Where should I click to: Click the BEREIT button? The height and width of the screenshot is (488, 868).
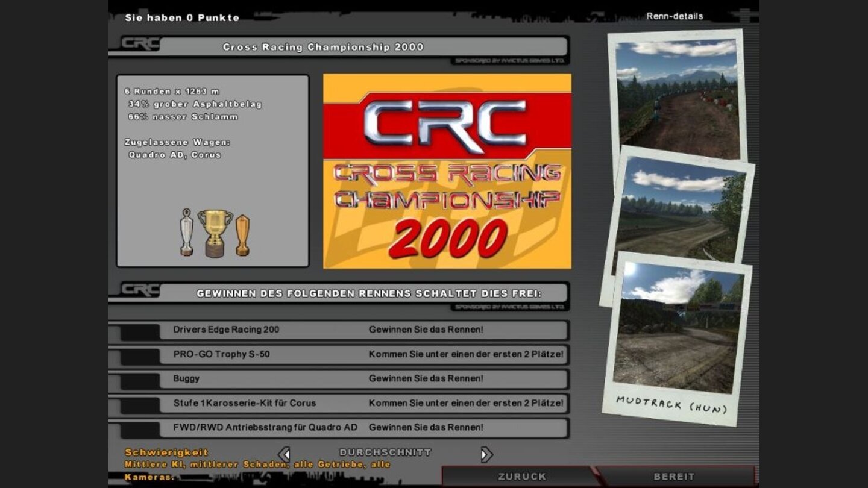click(674, 476)
